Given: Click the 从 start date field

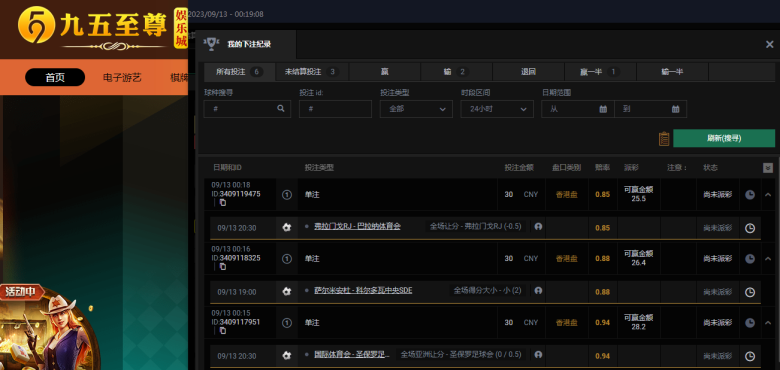Looking at the screenshot, I should click(x=578, y=109).
